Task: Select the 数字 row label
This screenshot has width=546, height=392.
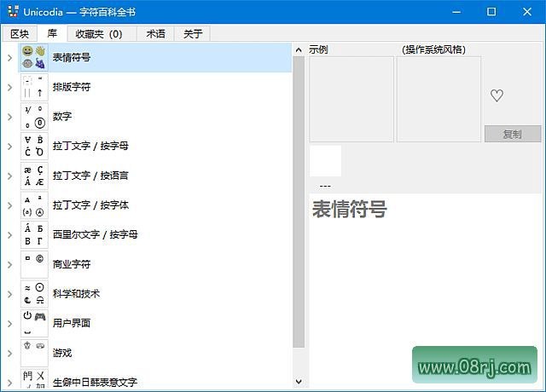Action: tap(62, 117)
